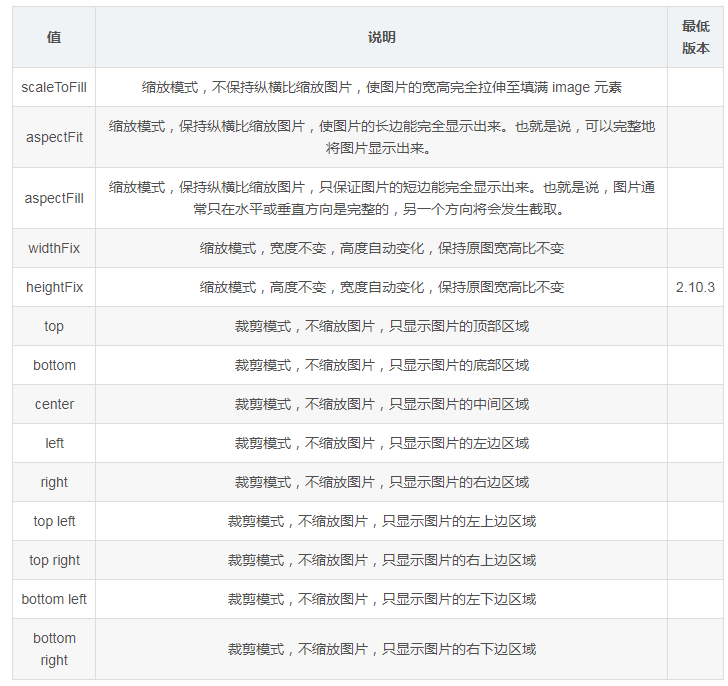Click the 2.10.3 version cell
Screen dimensions: 728x686
coord(696,287)
